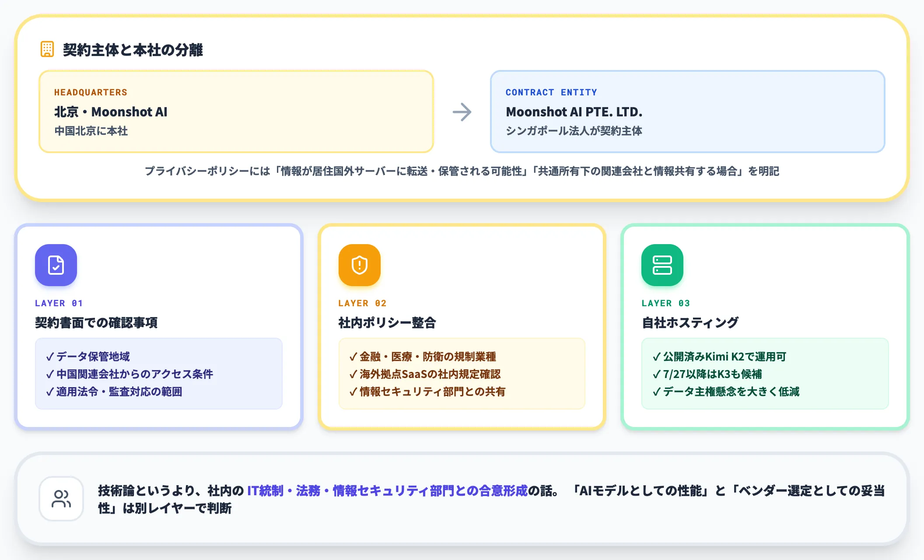Click the item データ主権懸念を大きく低減
The width and height of the screenshot is (924, 560).
pyautogui.click(x=726, y=392)
